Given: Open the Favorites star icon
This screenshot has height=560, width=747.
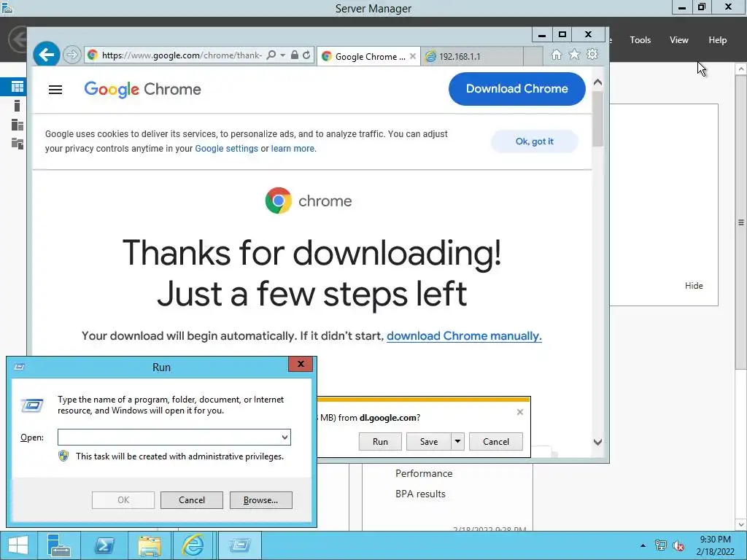Looking at the screenshot, I should point(575,55).
